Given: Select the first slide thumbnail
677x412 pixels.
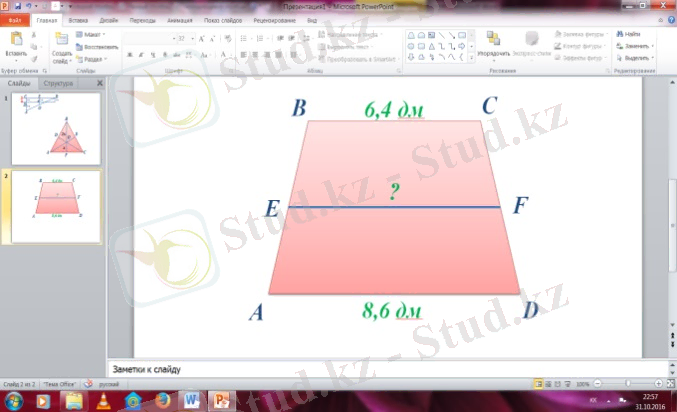Looking at the screenshot, I should (56, 129).
